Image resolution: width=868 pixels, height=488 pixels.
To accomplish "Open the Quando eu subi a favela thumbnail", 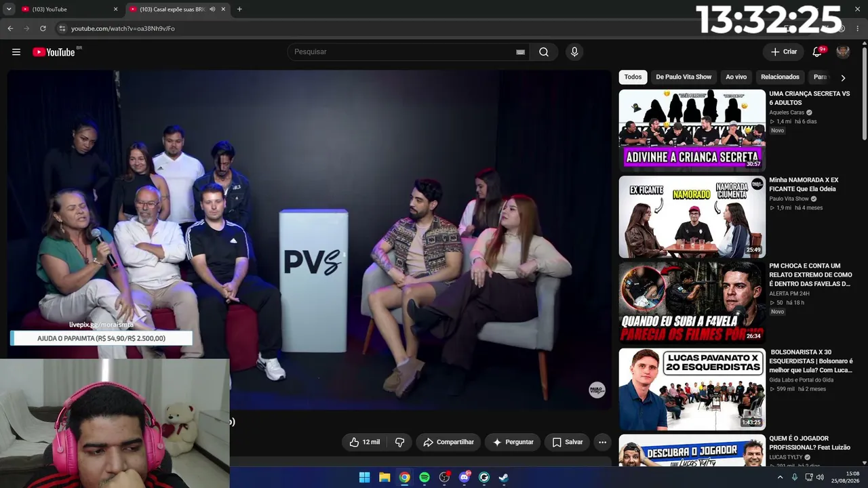I will (x=692, y=303).
